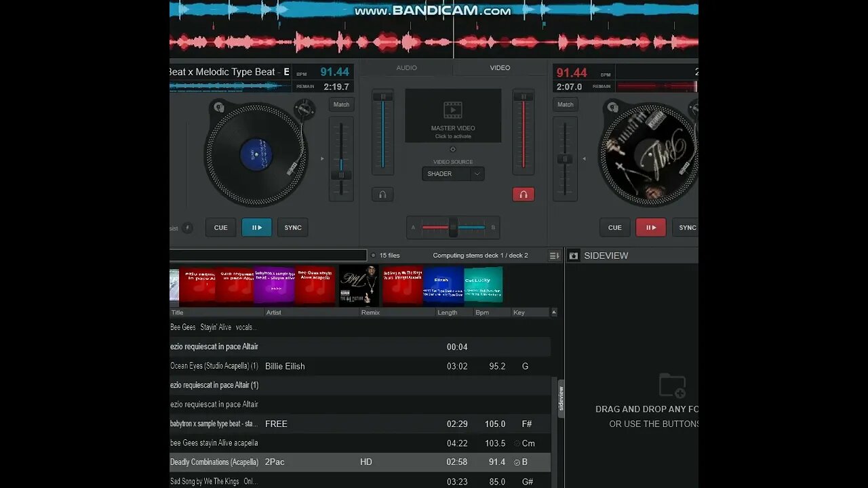Click the Sideview panel icon
Image resolution: width=868 pixels, height=488 pixels.
tap(574, 256)
